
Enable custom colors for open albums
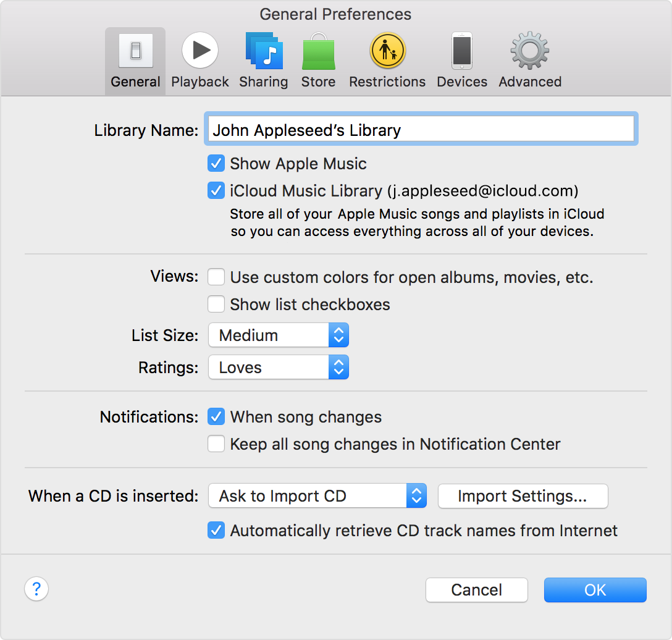click(x=216, y=277)
